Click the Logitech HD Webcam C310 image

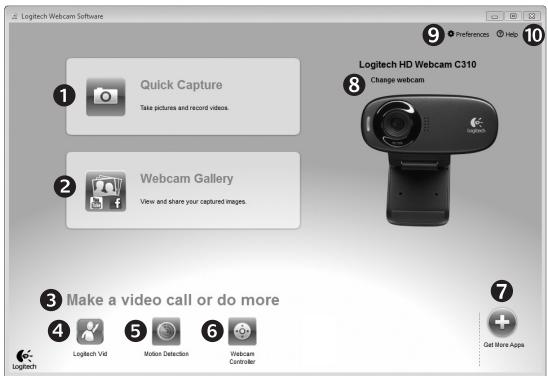tap(429, 160)
